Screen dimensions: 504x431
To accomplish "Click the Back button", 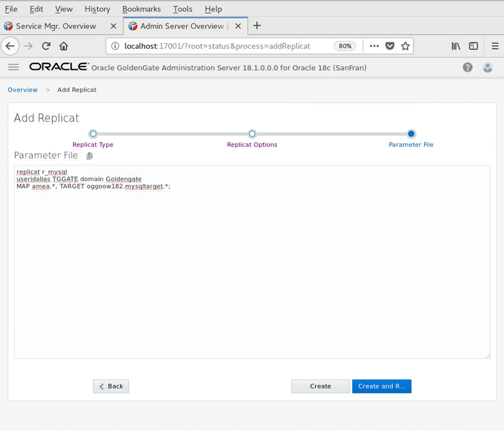I will coord(111,386).
